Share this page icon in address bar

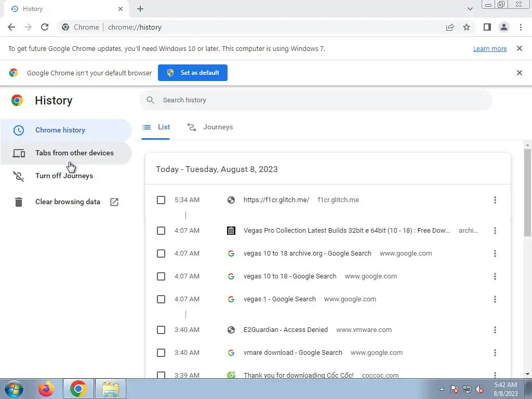tap(450, 27)
